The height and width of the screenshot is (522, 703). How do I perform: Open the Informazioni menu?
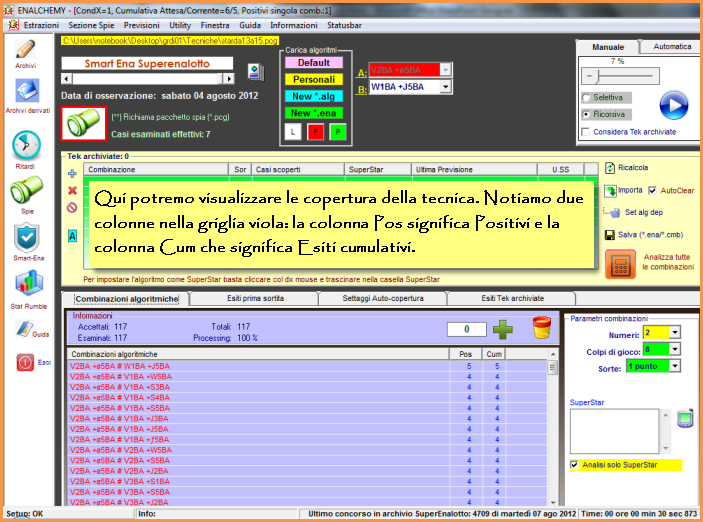click(x=294, y=25)
